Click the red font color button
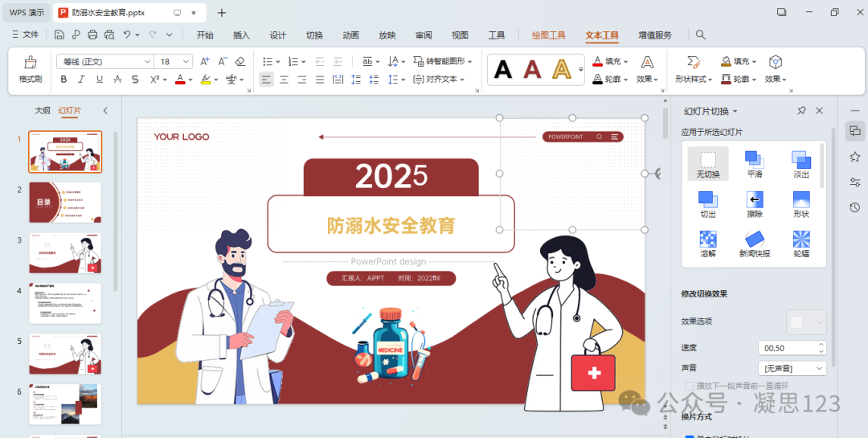 180,80
